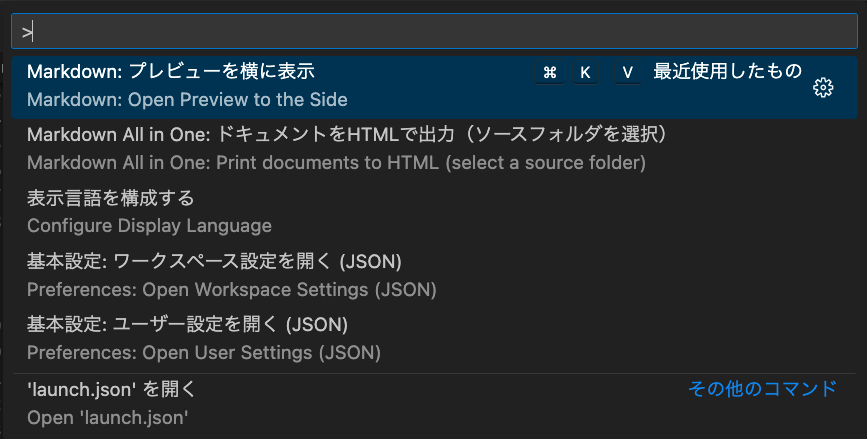The height and width of the screenshot is (439, 867).
Task: Click the 表示言語を構成する title text
Action: [110, 198]
